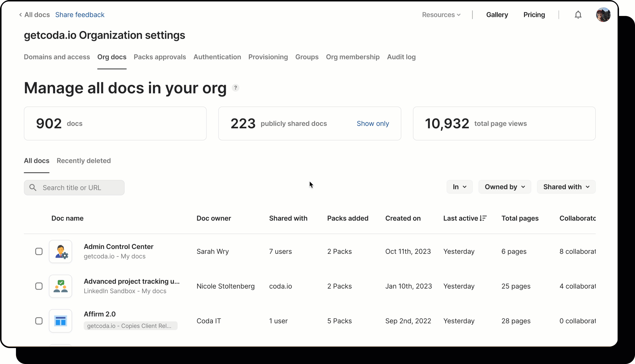Image resolution: width=635 pixels, height=364 pixels.
Task: Click the Advanced project tracking doc icon
Action: point(60,286)
